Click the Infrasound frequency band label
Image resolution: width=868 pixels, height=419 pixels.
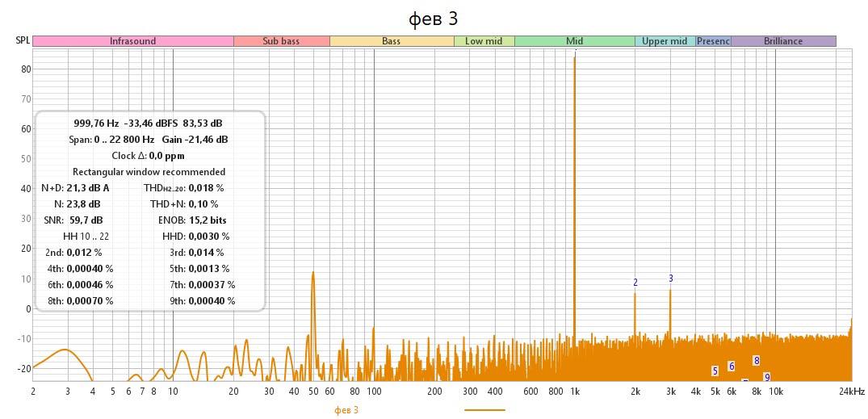132,41
